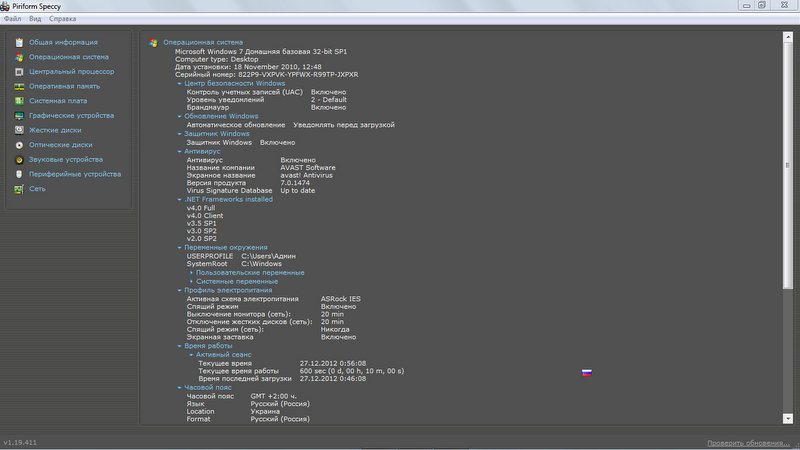Click the Операционная система Windows flag sidebar icon
The width and height of the screenshot is (800, 450).
(19, 57)
